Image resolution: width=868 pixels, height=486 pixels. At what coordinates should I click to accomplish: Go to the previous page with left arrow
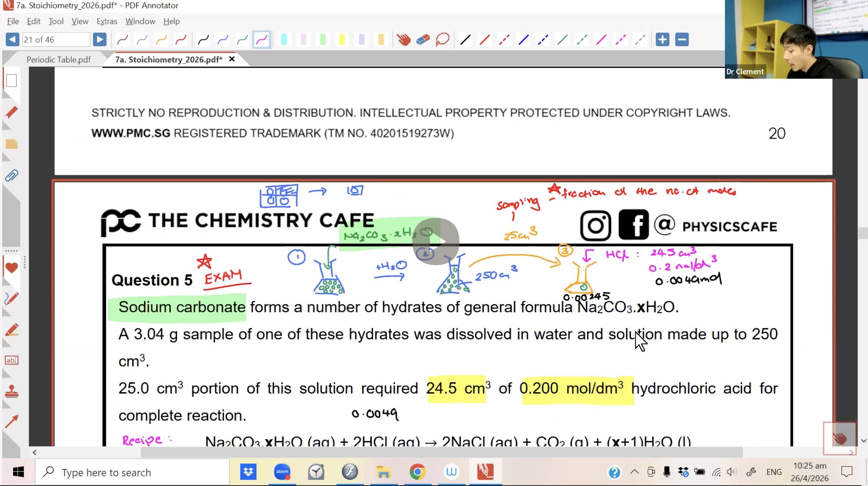tap(12, 39)
